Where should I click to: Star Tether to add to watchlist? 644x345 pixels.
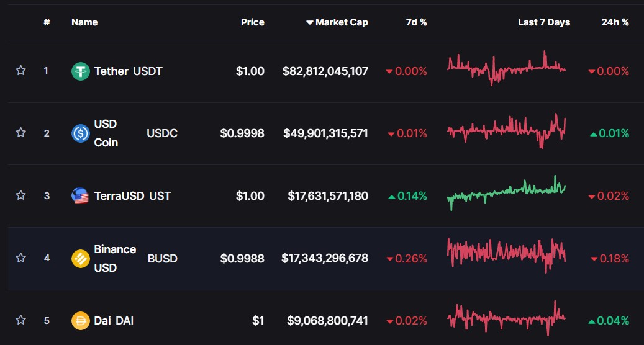coord(20,71)
